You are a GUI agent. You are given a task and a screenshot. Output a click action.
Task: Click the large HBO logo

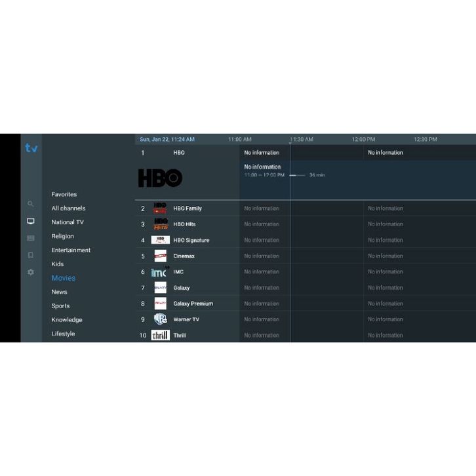click(x=160, y=178)
